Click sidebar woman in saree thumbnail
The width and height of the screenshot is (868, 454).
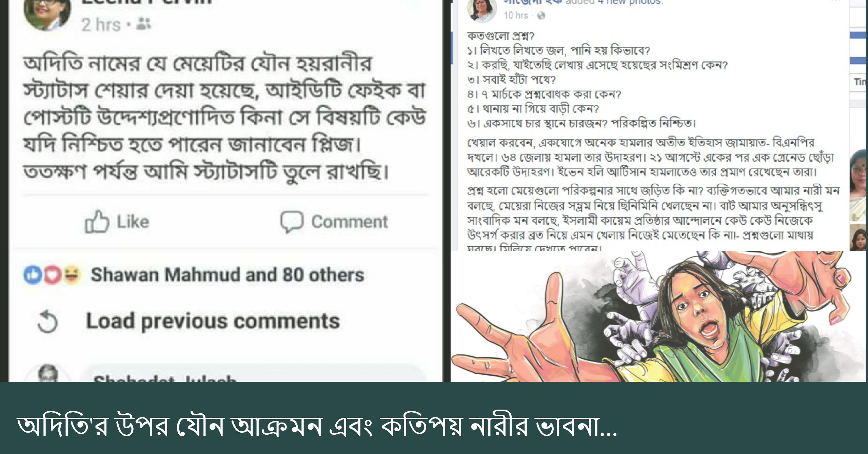858,186
